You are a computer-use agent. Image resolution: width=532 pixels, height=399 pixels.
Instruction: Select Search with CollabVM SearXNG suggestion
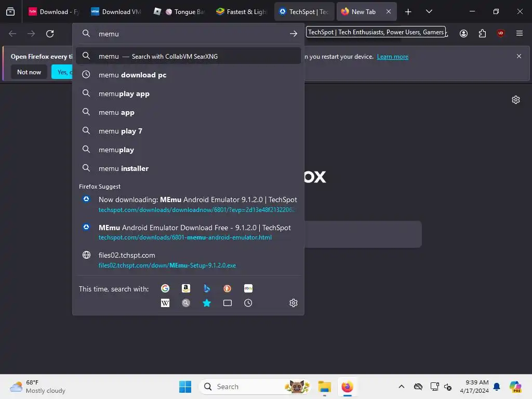(188, 56)
